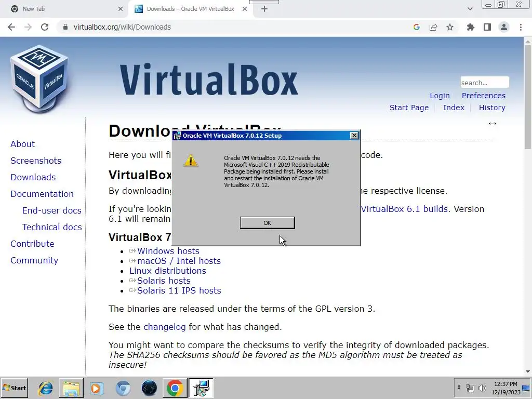Open the VirtualBox 6.1 builds link
This screenshot has height=399, width=532.
[x=404, y=209]
